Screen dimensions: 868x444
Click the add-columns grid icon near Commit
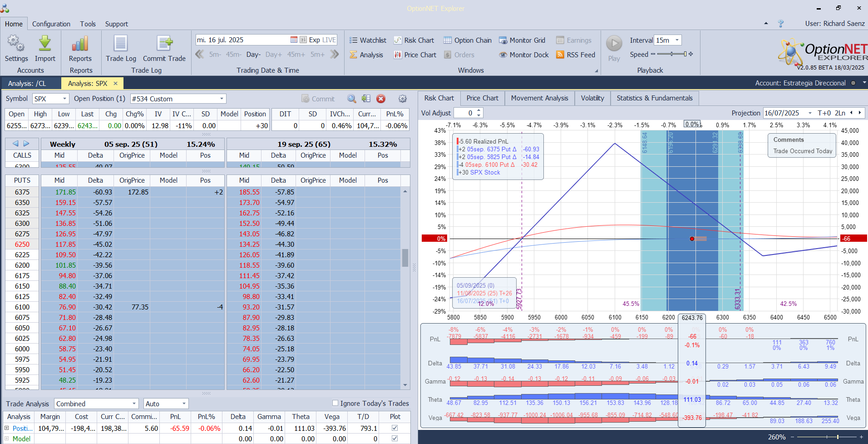(x=366, y=99)
